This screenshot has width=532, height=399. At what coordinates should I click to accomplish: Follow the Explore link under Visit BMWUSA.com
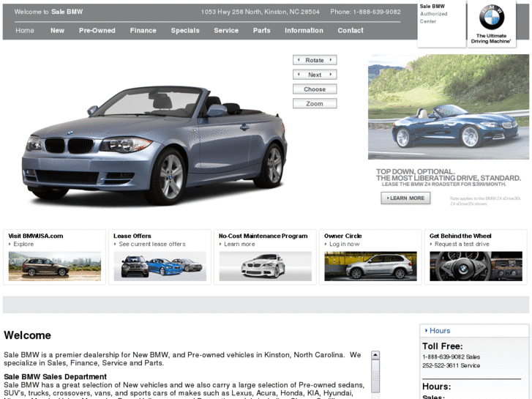tap(23, 244)
